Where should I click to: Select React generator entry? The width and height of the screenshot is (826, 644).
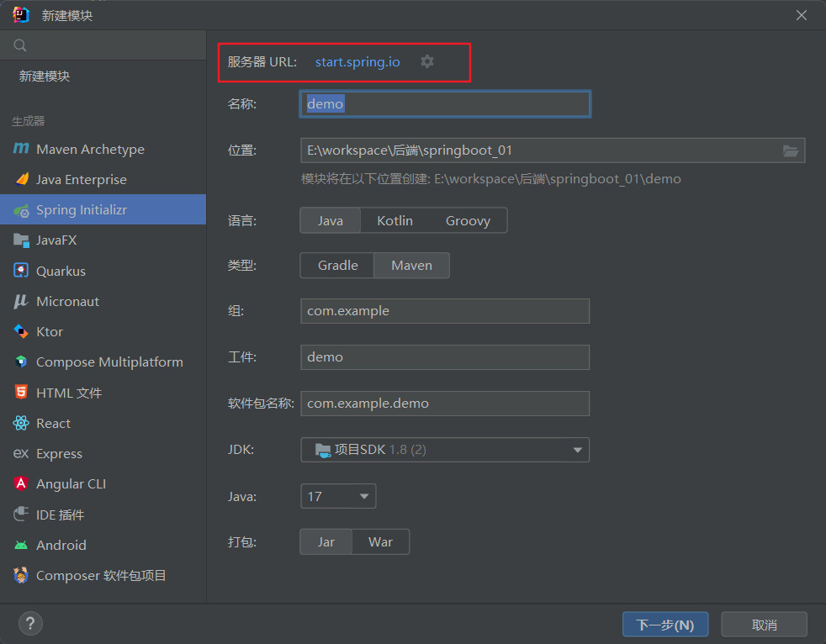coord(103,423)
